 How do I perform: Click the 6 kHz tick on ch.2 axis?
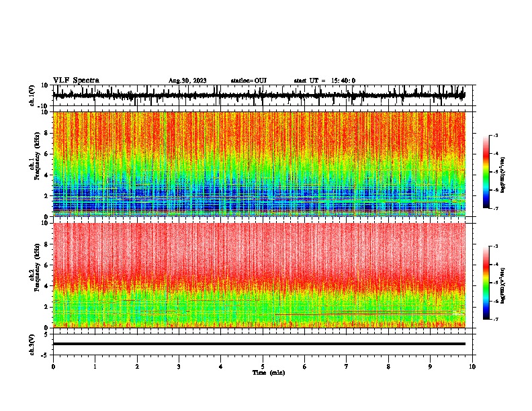pyautogui.click(x=48, y=265)
